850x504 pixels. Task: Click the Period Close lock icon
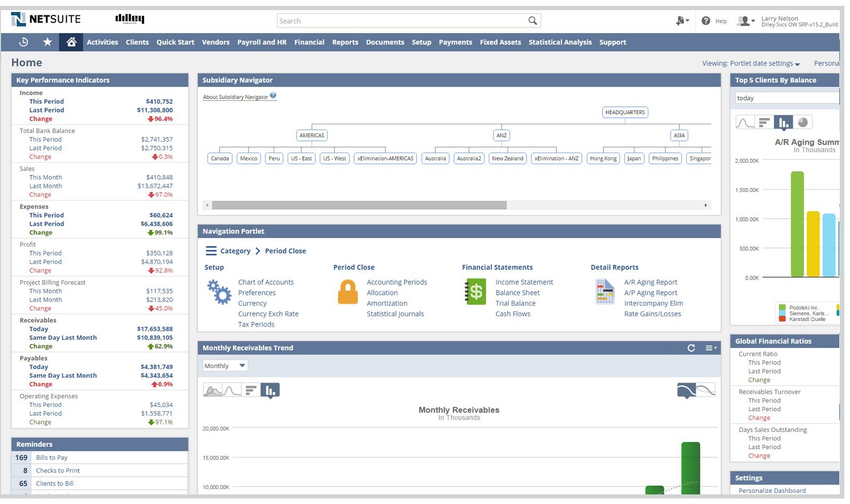pos(348,292)
